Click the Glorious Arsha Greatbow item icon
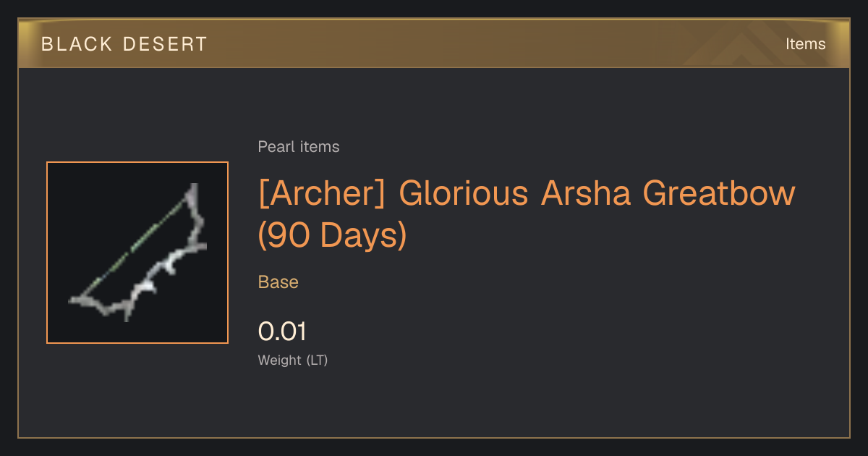Viewport: 868px width, 456px height. pos(137,253)
